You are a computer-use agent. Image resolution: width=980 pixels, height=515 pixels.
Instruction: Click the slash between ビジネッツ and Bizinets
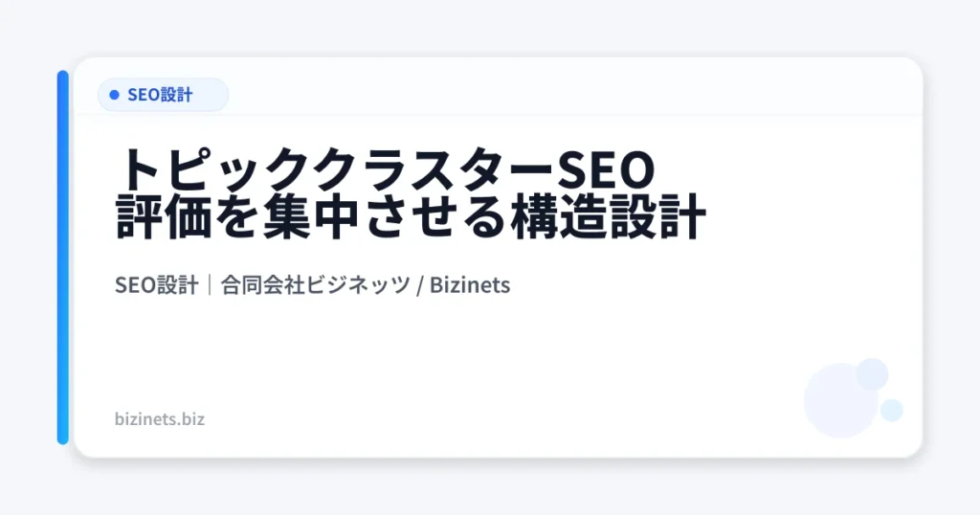click(x=421, y=284)
